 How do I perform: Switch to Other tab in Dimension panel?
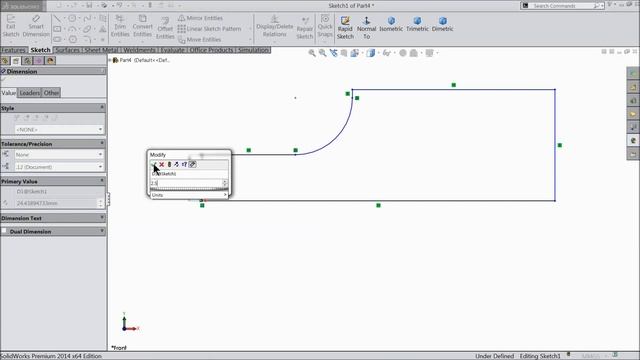coord(51,93)
